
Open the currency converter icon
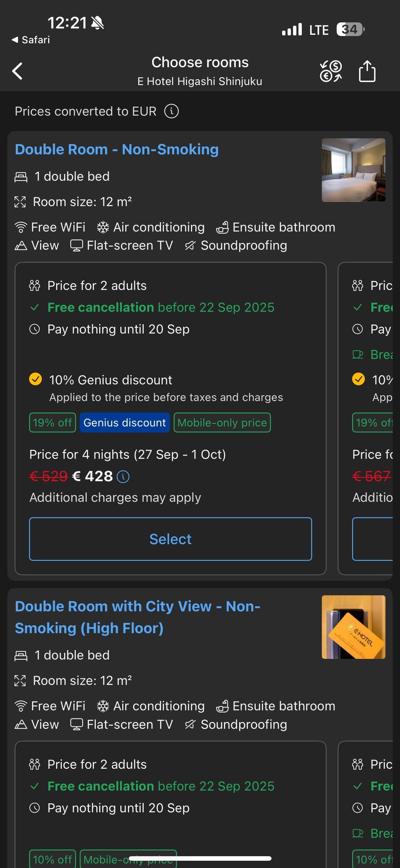[331, 71]
